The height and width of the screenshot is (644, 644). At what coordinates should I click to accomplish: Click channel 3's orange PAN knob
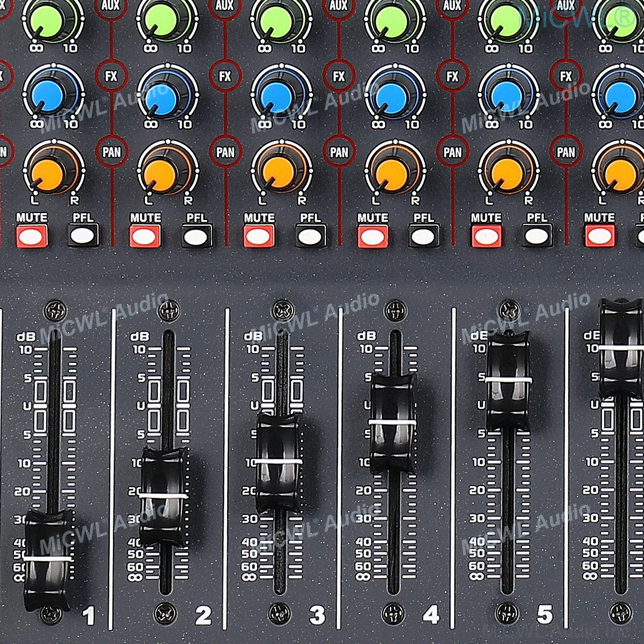[277, 172]
